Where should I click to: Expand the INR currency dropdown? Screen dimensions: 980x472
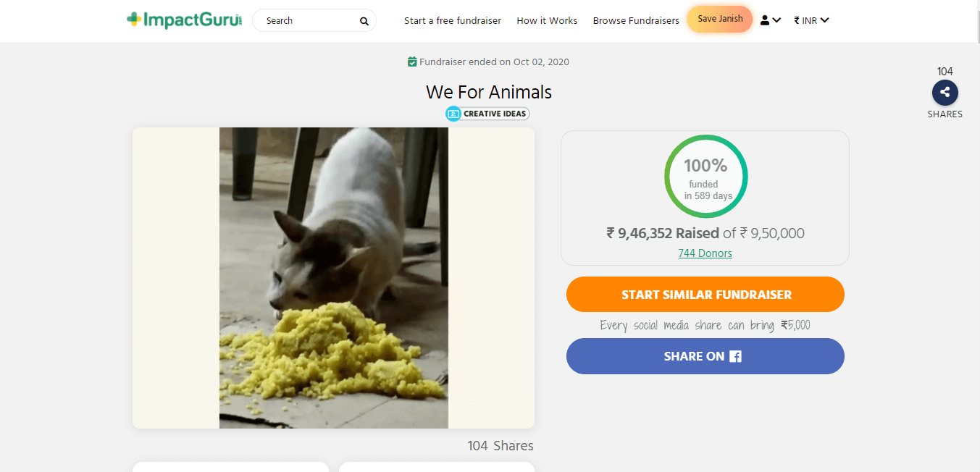tap(811, 20)
